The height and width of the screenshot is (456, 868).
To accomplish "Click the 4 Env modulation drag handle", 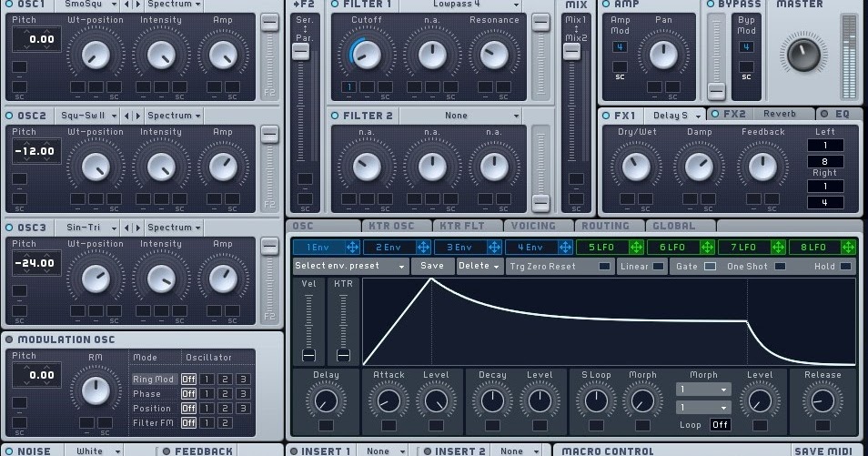I will [565, 248].
